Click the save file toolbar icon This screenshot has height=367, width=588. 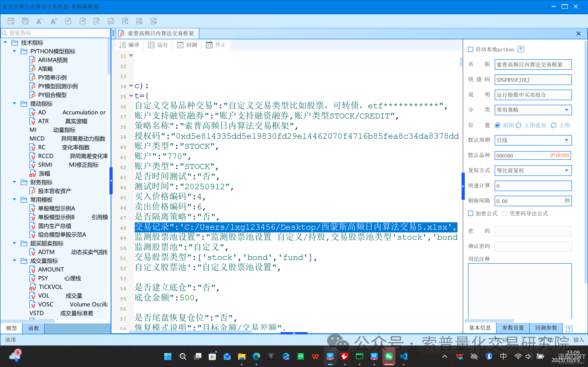11,21
